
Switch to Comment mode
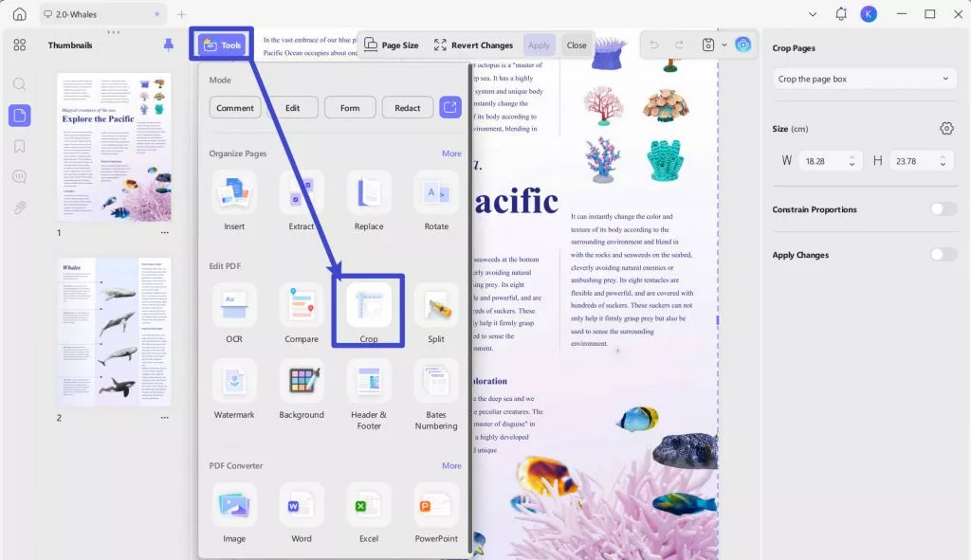(235, 108)
